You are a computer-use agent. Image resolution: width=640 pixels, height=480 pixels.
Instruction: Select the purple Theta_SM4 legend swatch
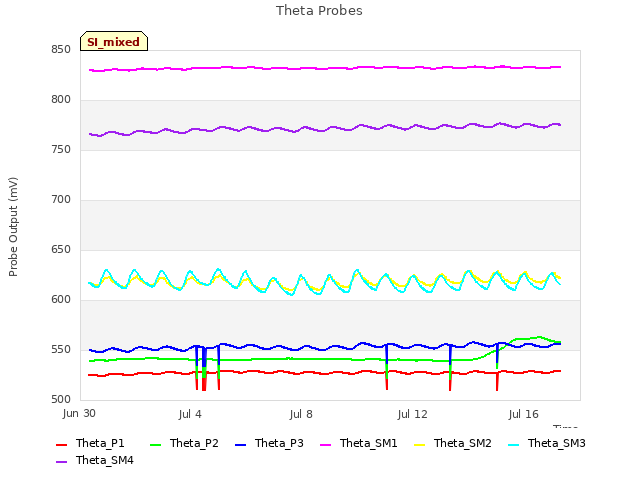[x=61, y=462]
